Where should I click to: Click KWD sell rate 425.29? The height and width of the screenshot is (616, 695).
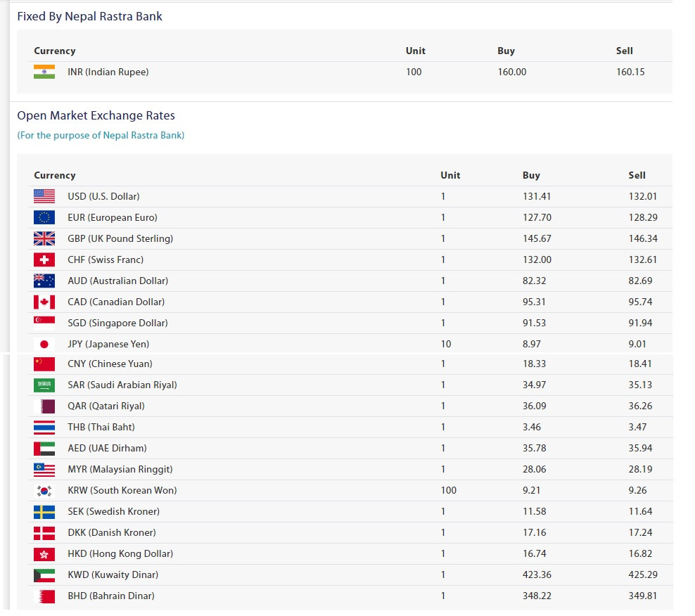coord(643,575)
